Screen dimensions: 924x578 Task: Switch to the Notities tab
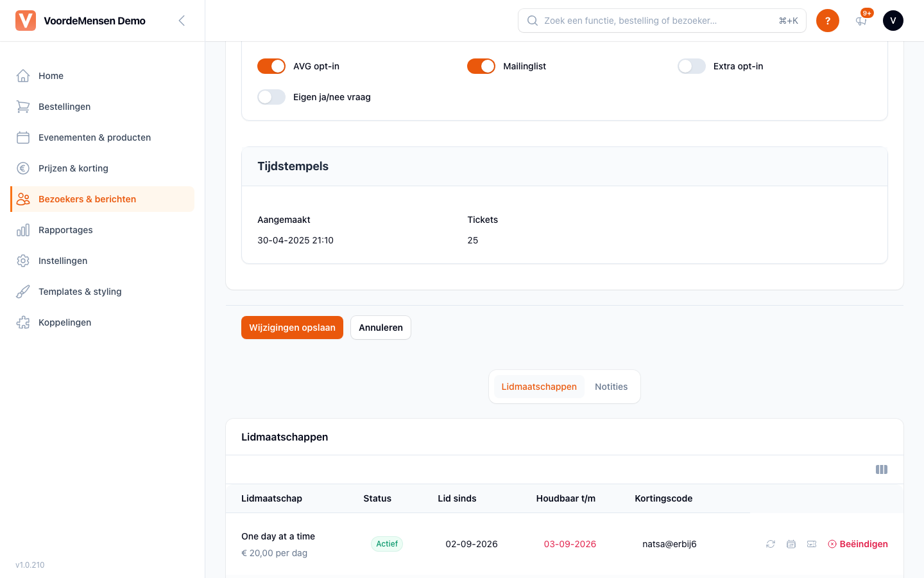611,387
